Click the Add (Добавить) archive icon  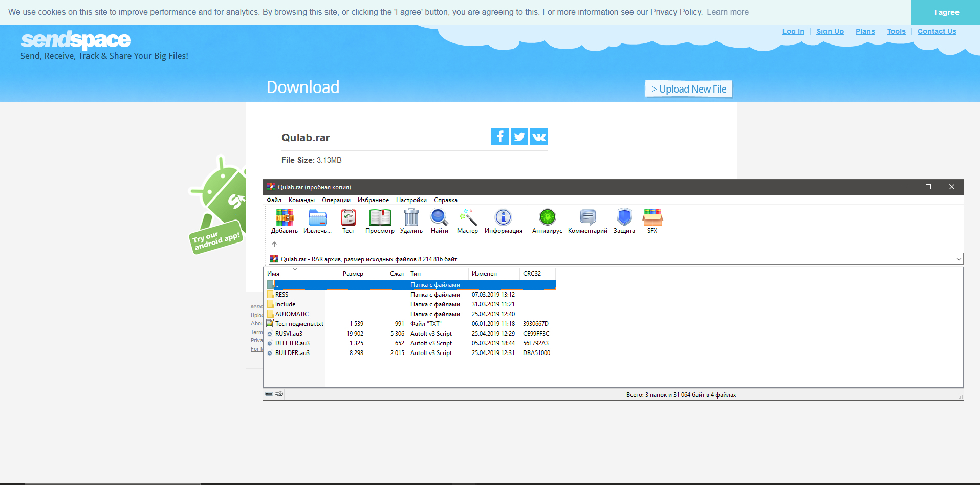[x=285, y=218]
